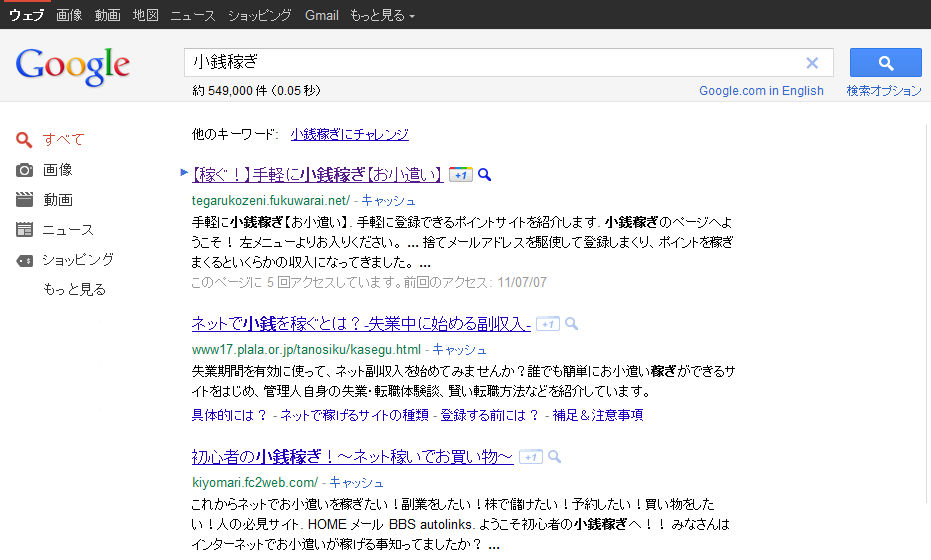Click the blue search magnifier button
This screenshot has height=560, width=931.
tap(885, 63)
